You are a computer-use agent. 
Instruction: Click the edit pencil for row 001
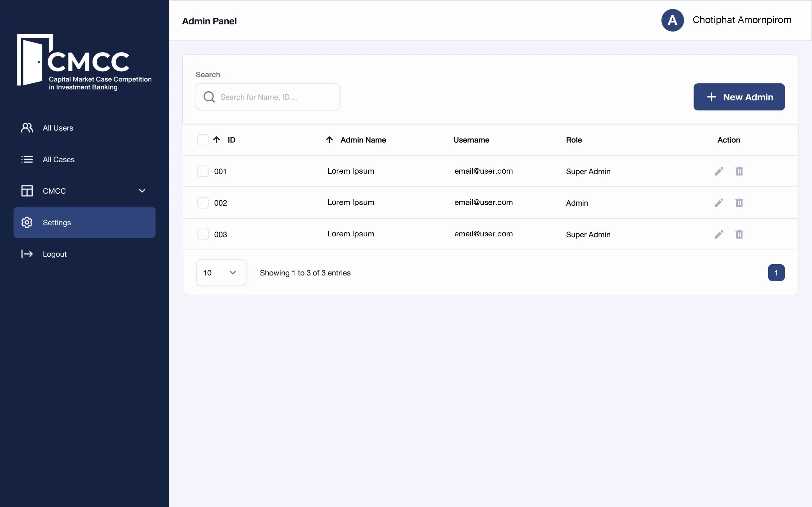click(719, 171)
